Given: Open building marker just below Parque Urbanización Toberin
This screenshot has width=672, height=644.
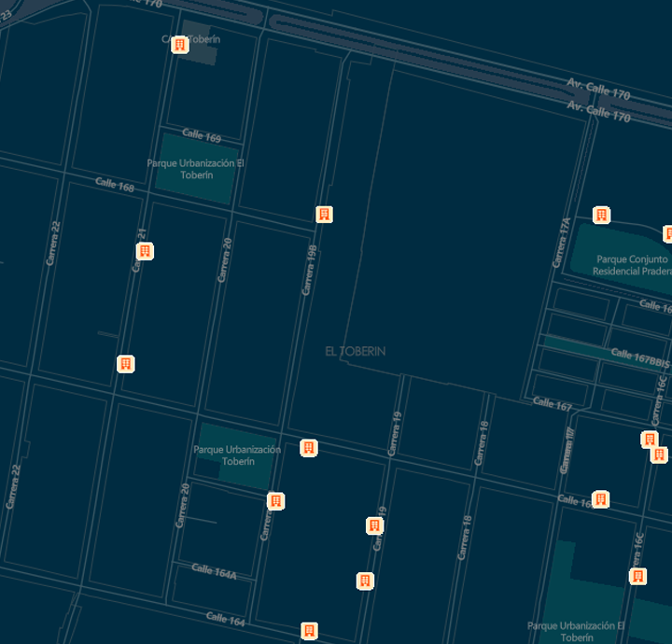Looking at the screenshot, I should point(276,501).
